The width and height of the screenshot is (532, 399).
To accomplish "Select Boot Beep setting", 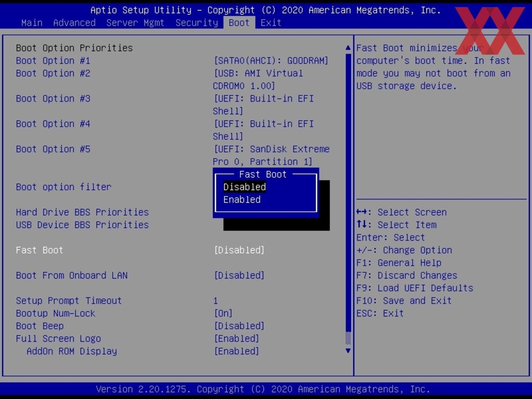I will click(40, 326).
